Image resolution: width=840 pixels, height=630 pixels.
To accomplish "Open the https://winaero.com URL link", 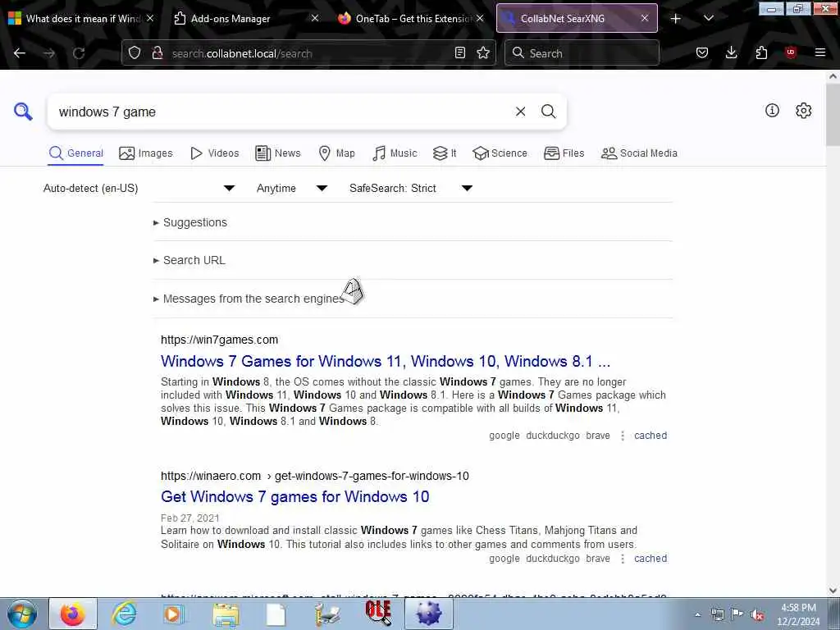I will tap(314, 476).
